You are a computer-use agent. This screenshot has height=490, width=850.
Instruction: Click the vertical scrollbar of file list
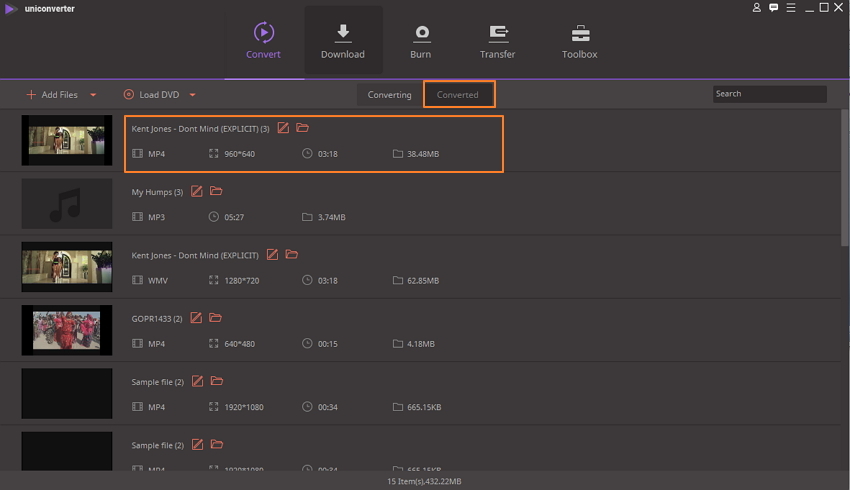coord(845,177)
